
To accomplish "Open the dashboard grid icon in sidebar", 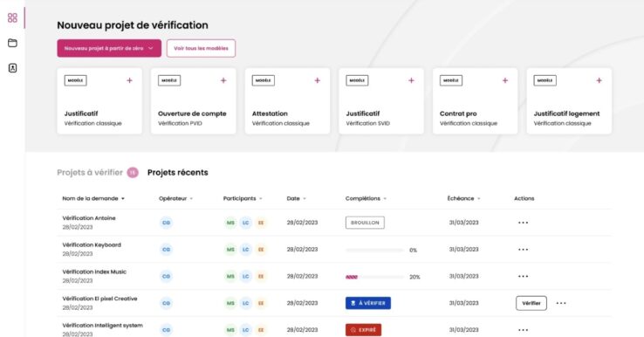I will (x=12, y=17).
